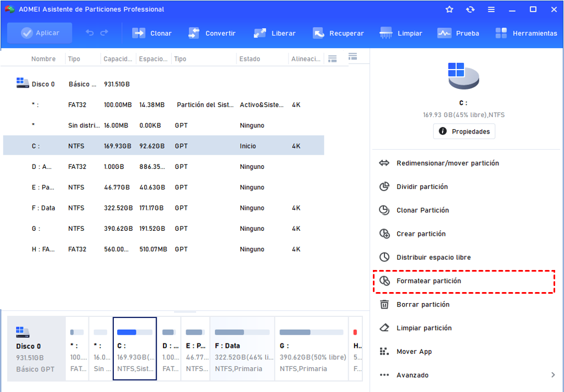Select the Limpiar toolbar icon

pyautogui.click(x=401, y=33)
